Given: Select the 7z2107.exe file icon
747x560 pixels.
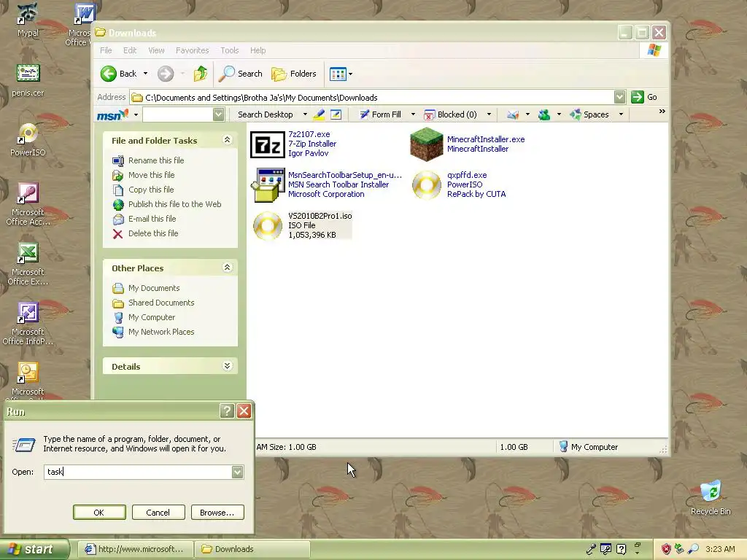Looking at the screenshot, I should point(268,145).
